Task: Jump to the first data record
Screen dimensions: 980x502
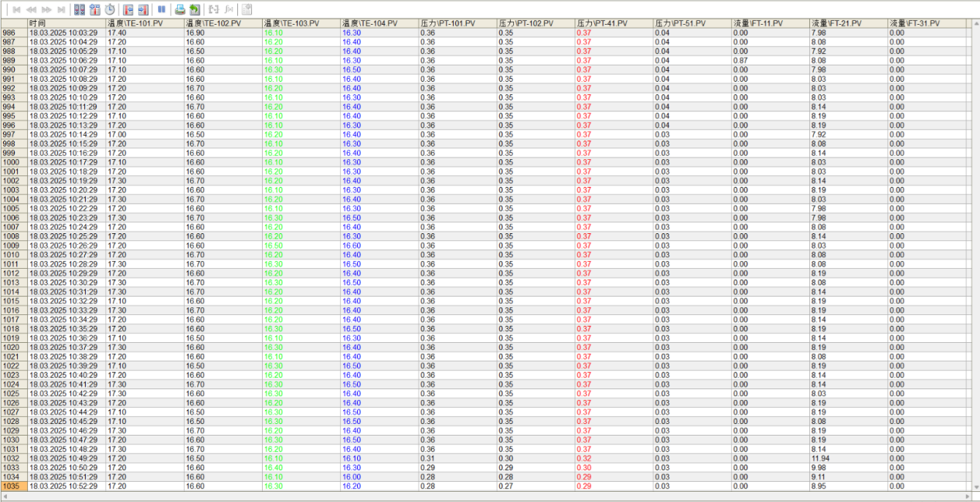Action: [x=15, y=10]
